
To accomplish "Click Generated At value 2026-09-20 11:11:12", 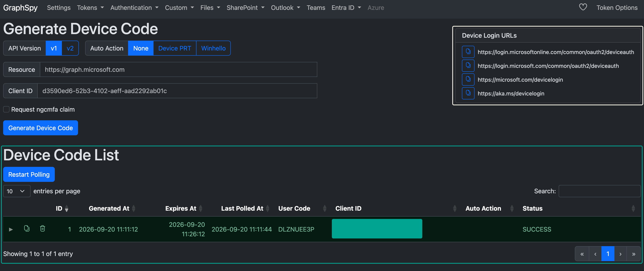I will 108,229.
